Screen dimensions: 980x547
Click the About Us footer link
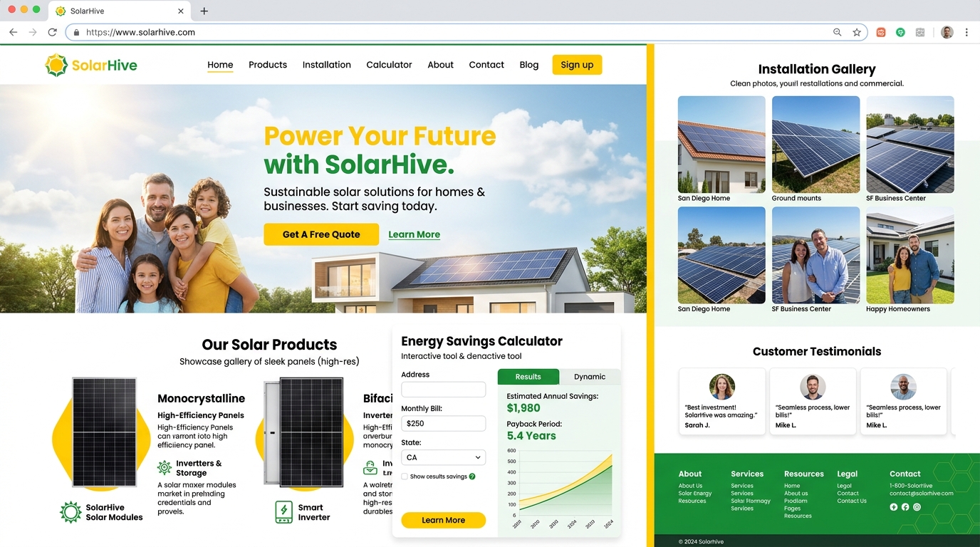click(690, 486)
